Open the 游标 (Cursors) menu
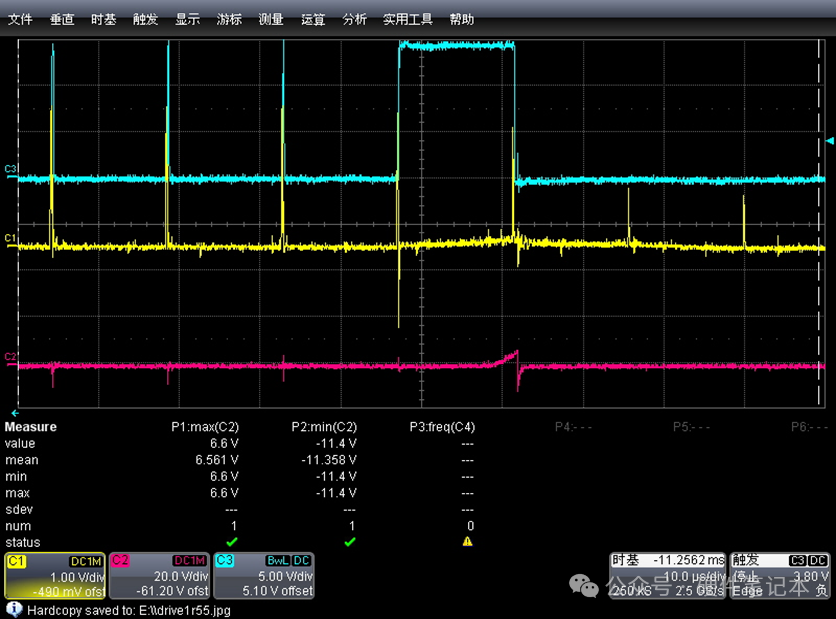Viewport: 836px width, 619px height. tap(229, 19)
